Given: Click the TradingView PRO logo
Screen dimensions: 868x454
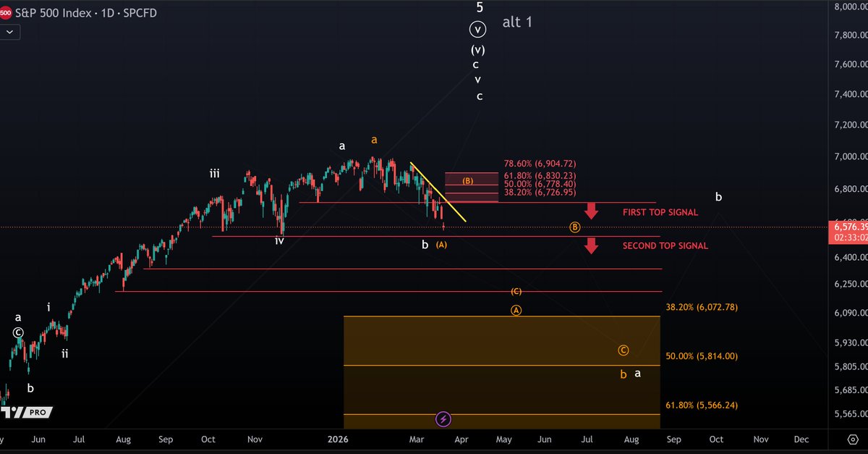Looking at the screenshot, I should pos(26,412).
